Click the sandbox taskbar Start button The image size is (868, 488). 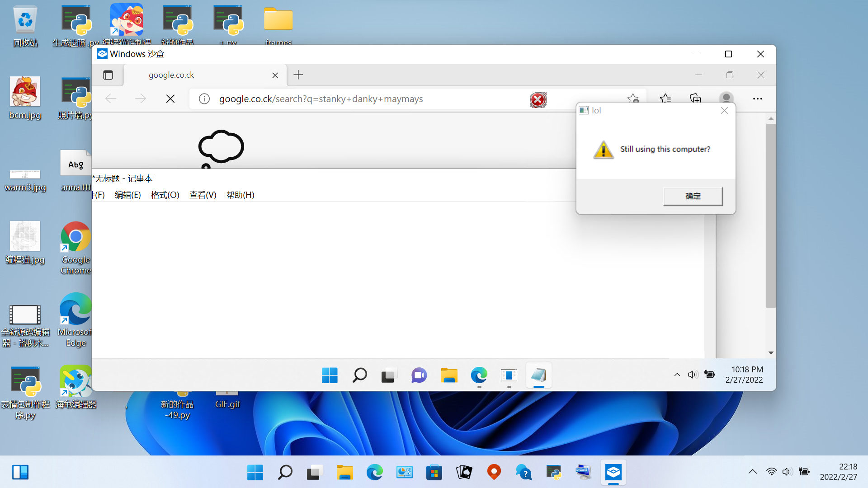pos(330,375)
